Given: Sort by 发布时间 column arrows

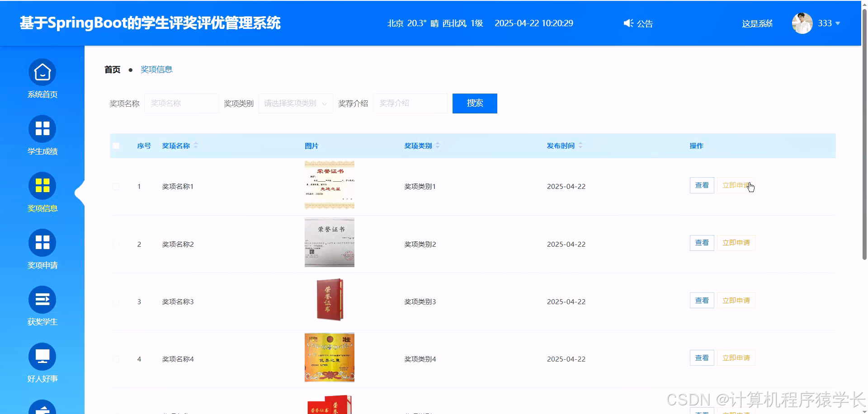Looking at the screenshot, I should pyautogui.click(x=580, y=146).
